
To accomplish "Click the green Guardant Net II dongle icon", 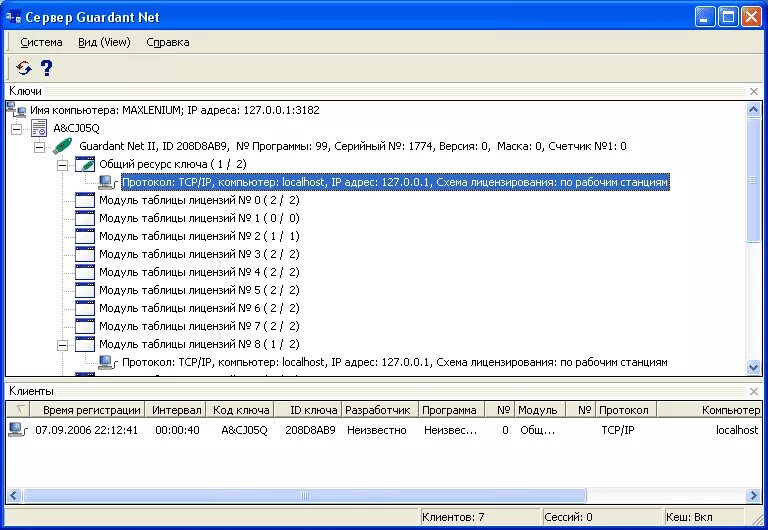I will 62,146.
